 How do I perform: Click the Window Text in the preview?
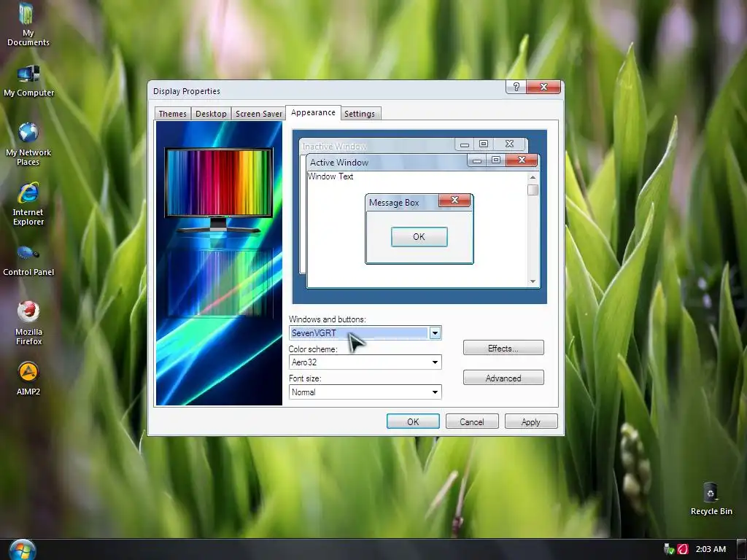coord(330,176)
